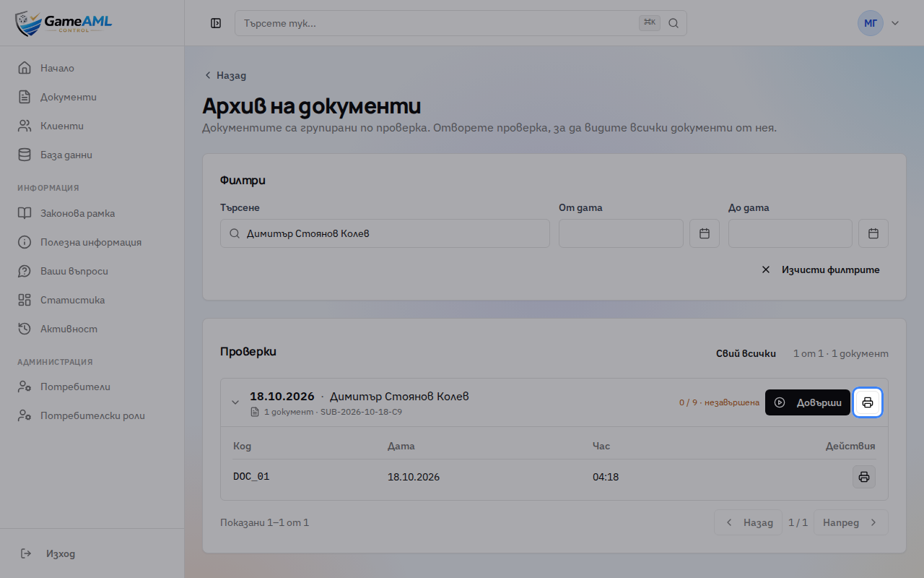Click the pagination Напред button
This screenshot has height=578, width=924.
click(x=851, y=522)
